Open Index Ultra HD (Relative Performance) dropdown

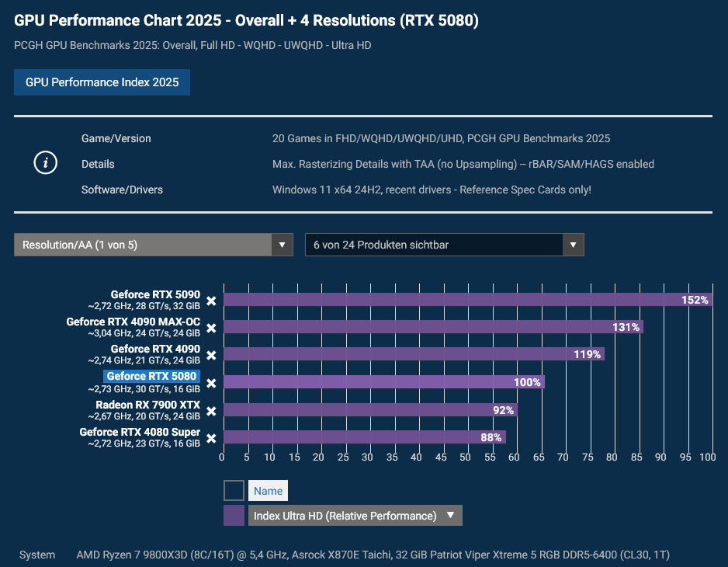click(x=355, y=516)
